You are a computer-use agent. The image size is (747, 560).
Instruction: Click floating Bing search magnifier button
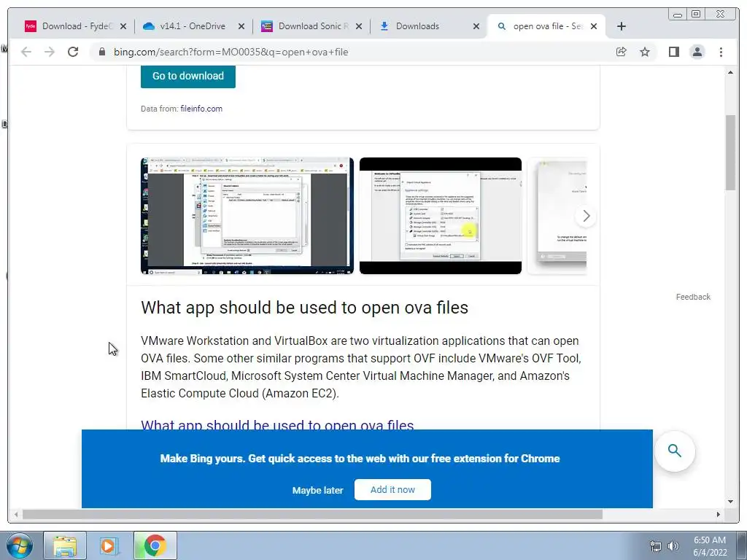point(674,451)
